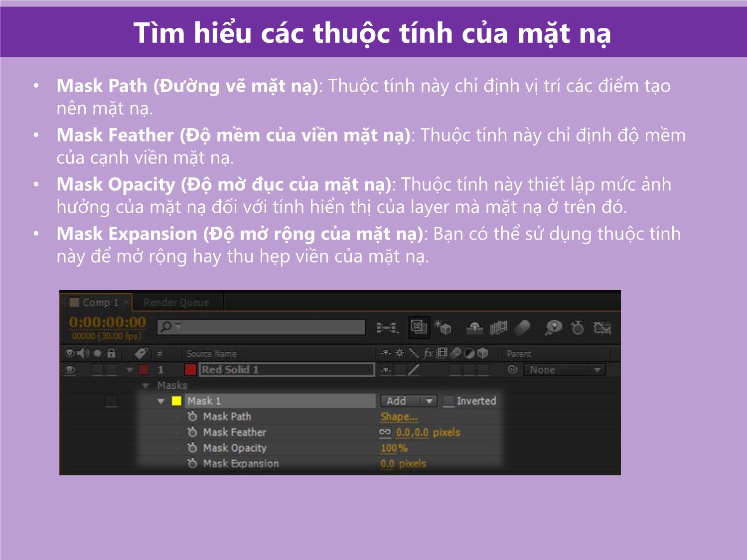Select the Mask Opacity property name

coord(235,448)
